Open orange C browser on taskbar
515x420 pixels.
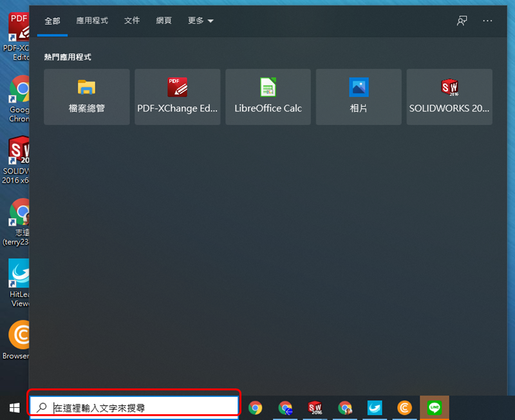click(x=404, y=408)
